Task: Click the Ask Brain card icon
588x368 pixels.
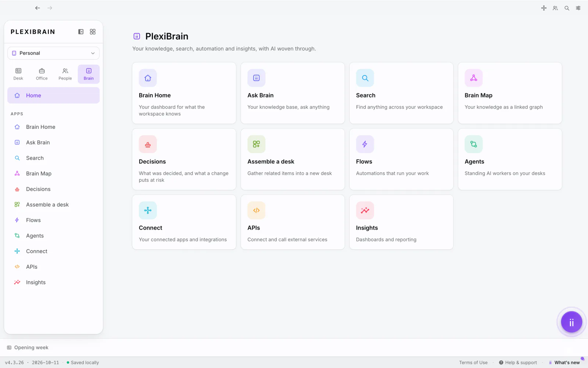Action: [257, 78]
